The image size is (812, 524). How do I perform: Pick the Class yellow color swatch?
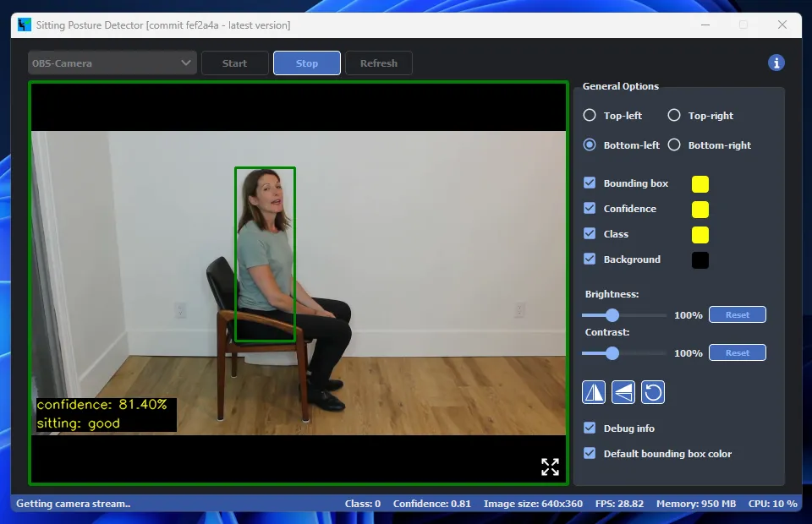[700, 234]
